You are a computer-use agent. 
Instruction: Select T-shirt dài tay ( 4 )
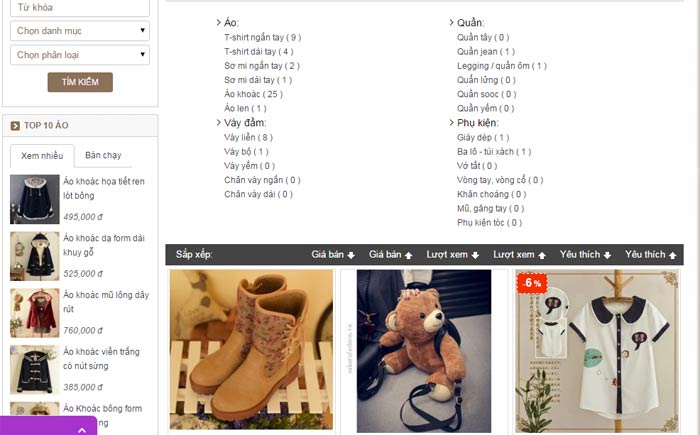258,52
